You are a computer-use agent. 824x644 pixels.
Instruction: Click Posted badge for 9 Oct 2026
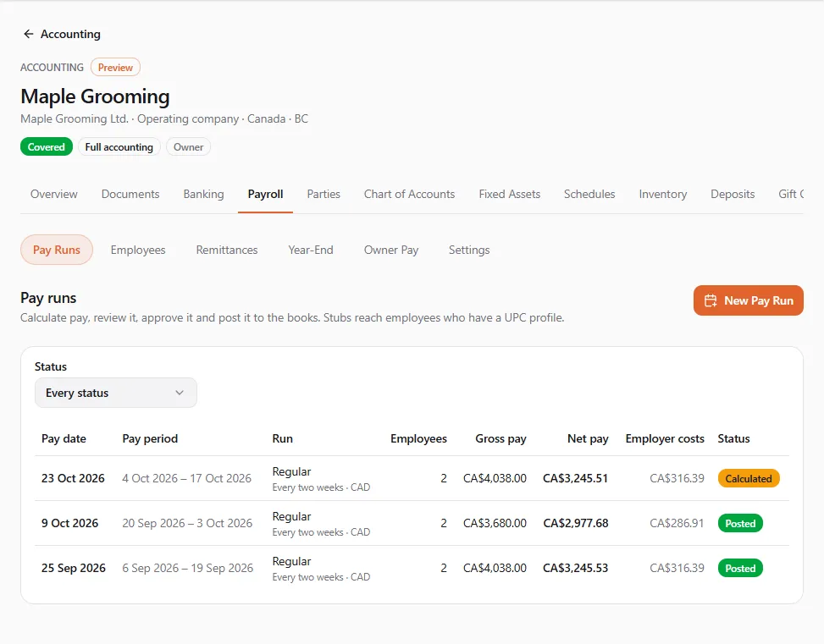coord(740,523)
